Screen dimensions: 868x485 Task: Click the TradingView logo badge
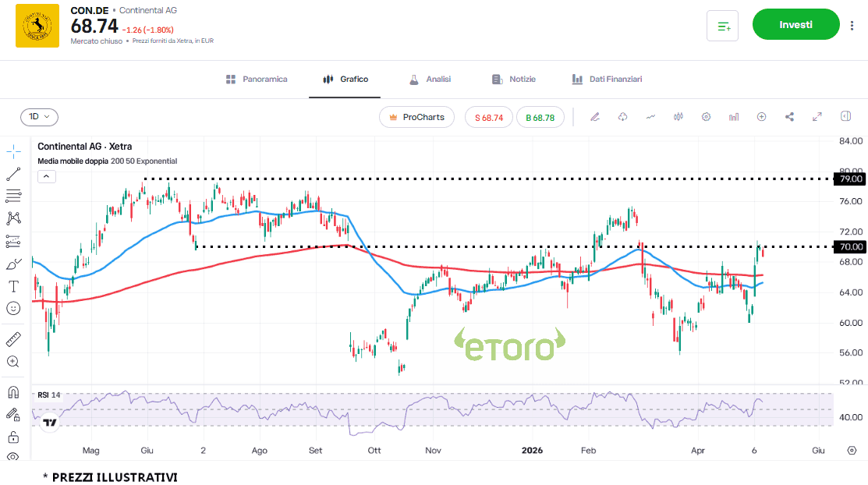point(50,423)
